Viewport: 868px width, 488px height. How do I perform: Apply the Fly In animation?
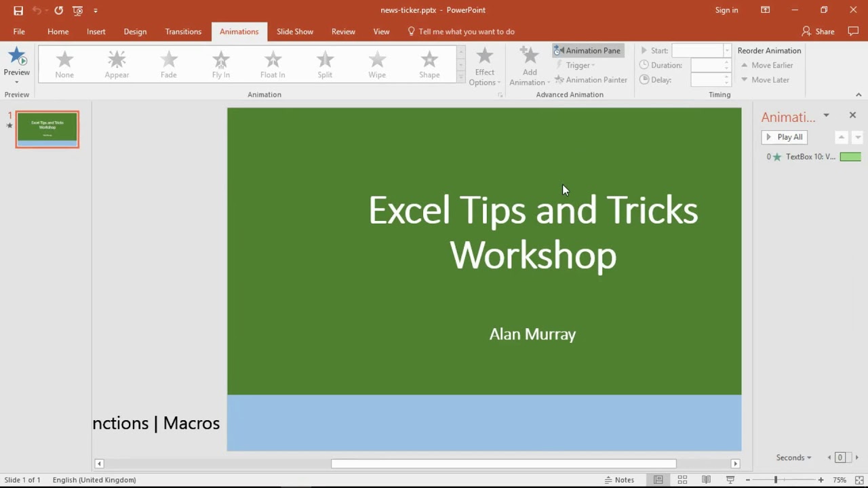tap(221, 64)
